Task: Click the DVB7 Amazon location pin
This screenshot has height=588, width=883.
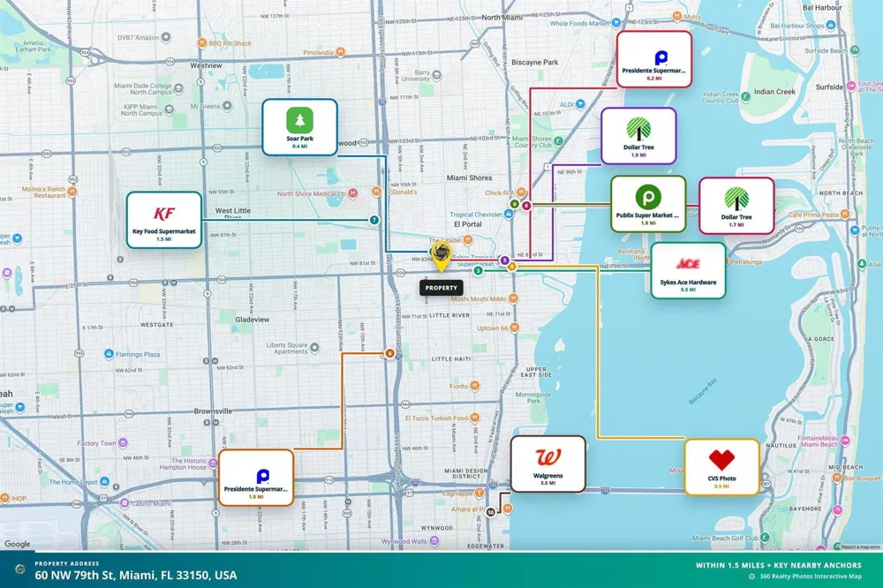Action: (x=166, y=37)
